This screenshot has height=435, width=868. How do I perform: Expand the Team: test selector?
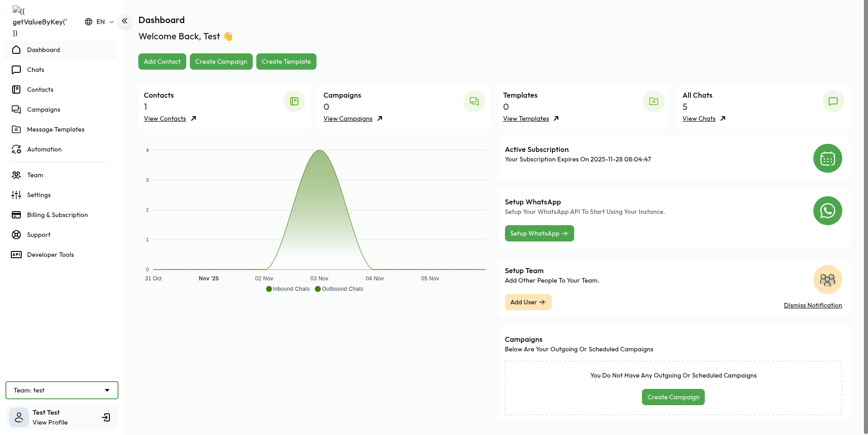coord(61,390)
